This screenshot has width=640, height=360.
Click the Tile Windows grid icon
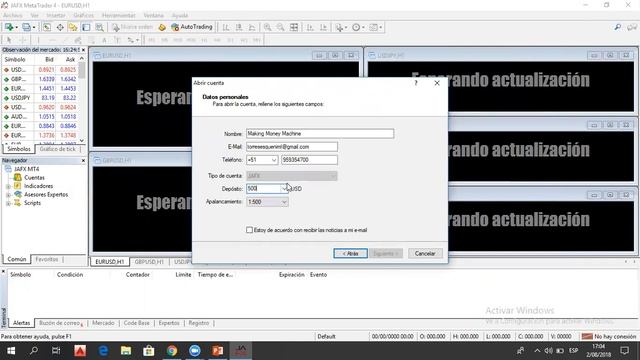pos(294,27)
